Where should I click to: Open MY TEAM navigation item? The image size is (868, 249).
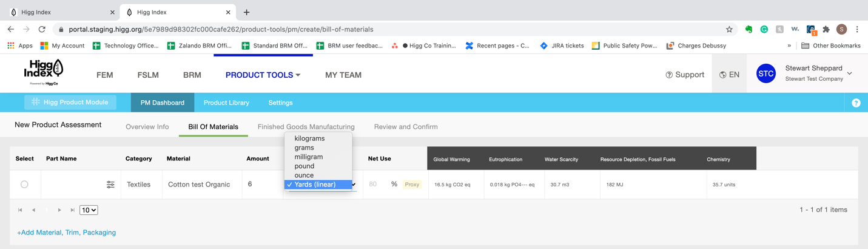coord(343,75)
